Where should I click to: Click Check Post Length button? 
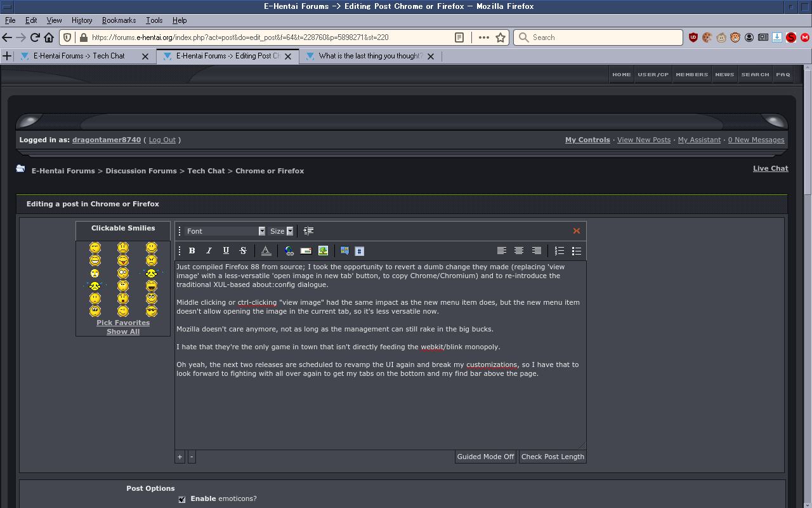pos(553,457)
